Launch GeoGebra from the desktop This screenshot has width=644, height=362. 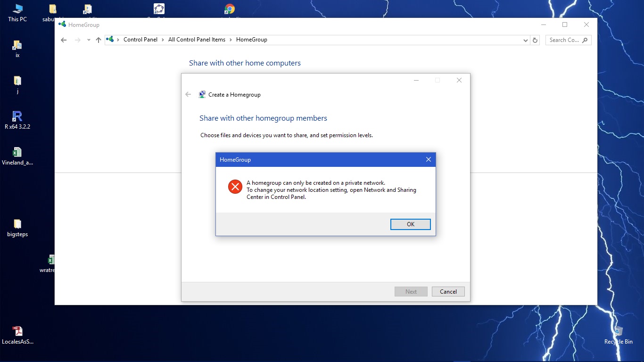click(x=158, y=8)
